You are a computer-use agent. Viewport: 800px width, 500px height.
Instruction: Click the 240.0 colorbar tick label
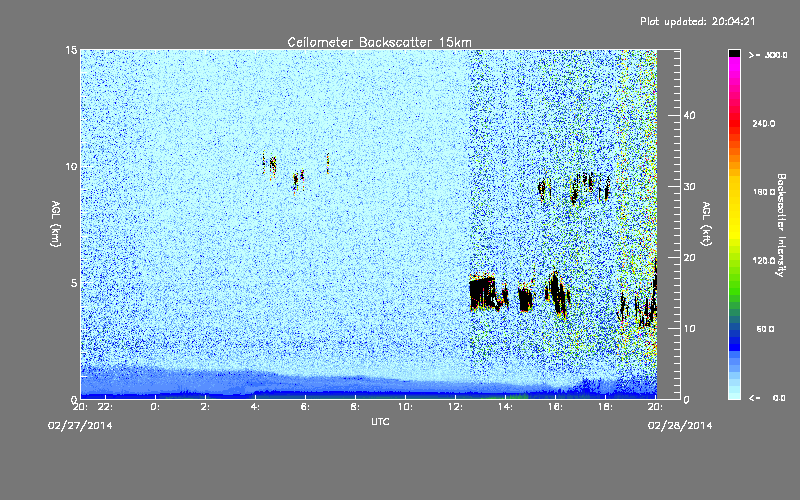click(764, 123)
